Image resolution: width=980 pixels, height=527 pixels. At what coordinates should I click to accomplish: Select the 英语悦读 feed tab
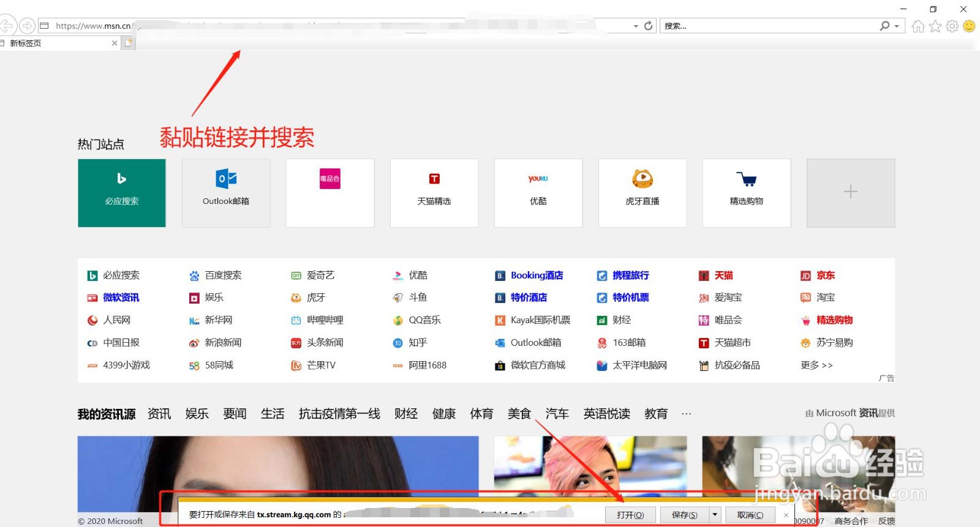[x=607, y=414]
